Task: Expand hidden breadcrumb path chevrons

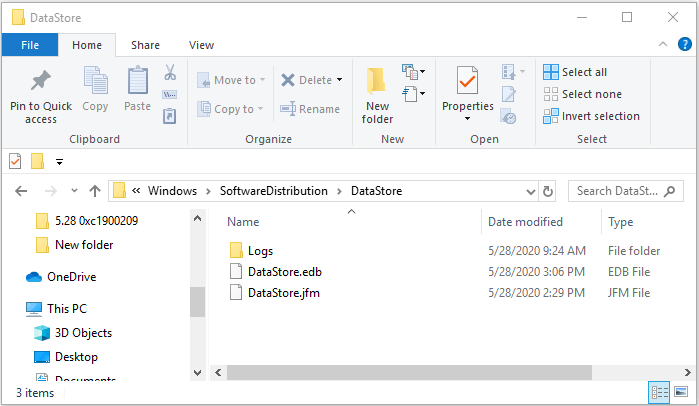Action: click(136, 191)
